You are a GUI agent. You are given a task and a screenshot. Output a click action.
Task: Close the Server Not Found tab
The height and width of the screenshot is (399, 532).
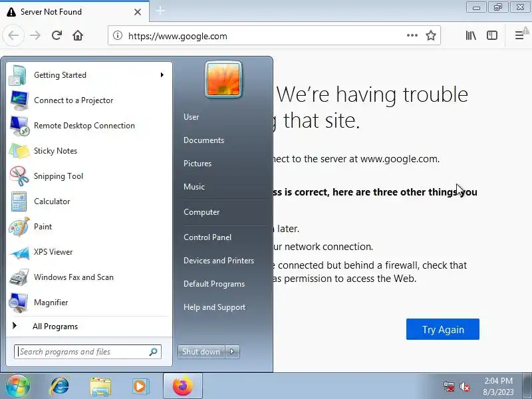[138, 12]
